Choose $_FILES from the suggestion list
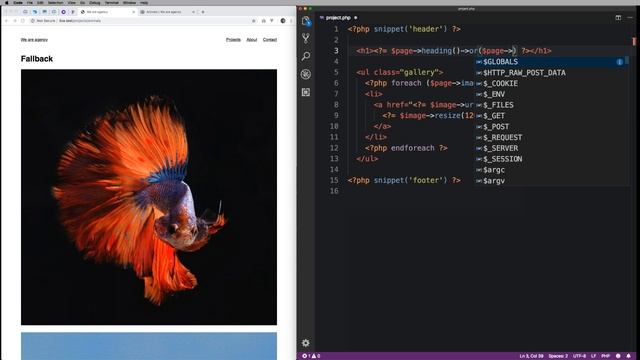This screenshot has width=640, height=360. (552, 105)
